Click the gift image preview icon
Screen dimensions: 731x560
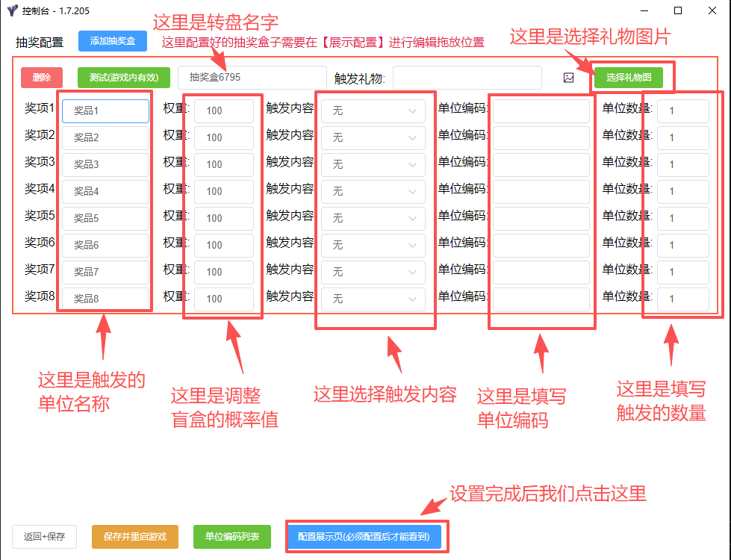(x=568, y=77)
